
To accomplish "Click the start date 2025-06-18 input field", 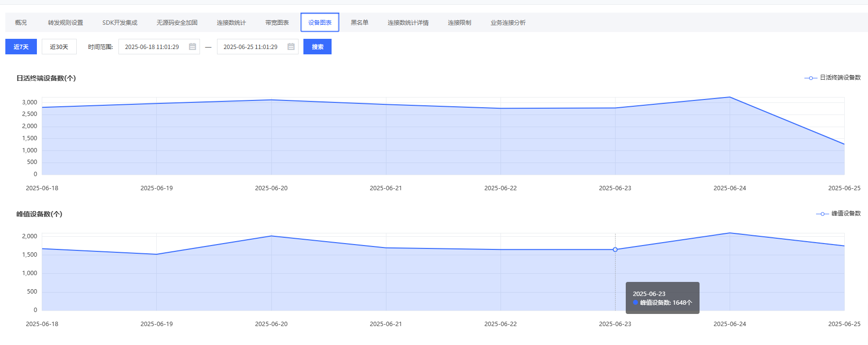I will 152,47.
